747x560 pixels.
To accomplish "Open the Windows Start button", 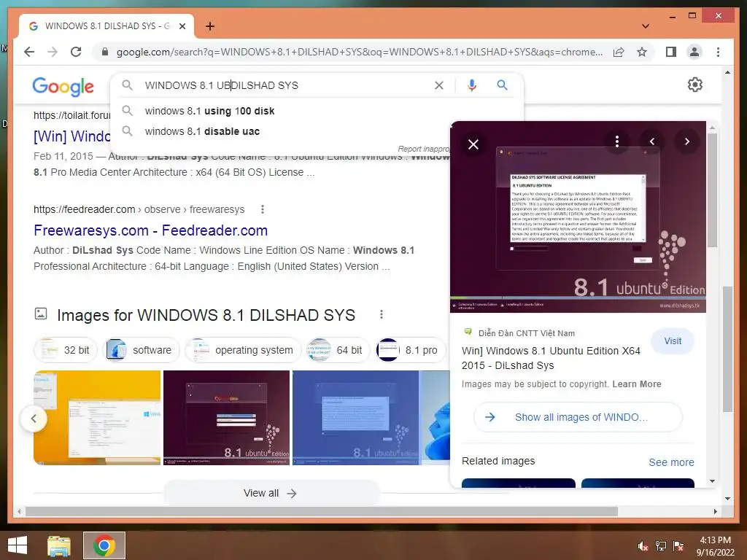I will tap(18, 545).
